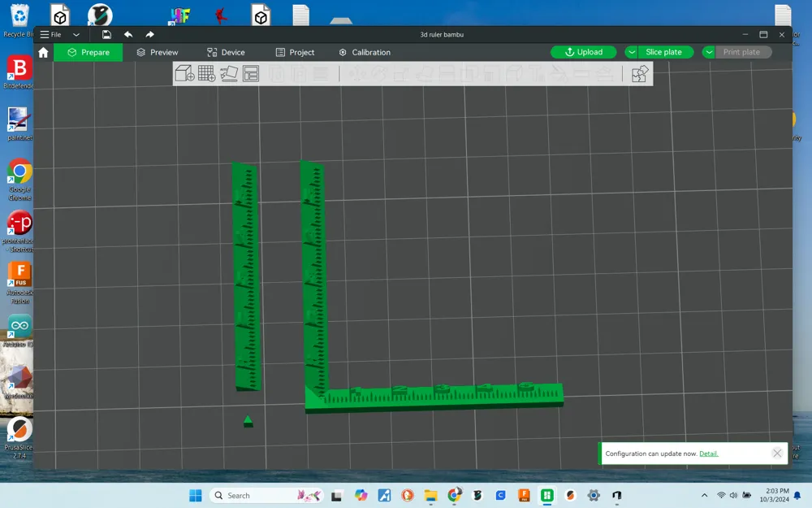The width and height of the screenshot is (812, 508).
Task: Open paint.net desktop shortcut
Action: 19,124
